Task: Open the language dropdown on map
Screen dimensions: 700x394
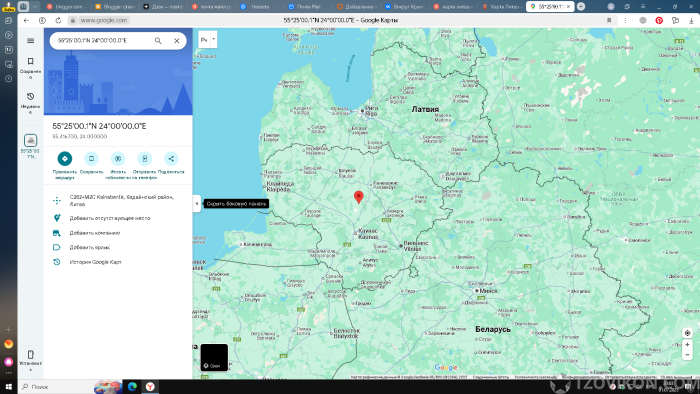Action: [208, 40]
